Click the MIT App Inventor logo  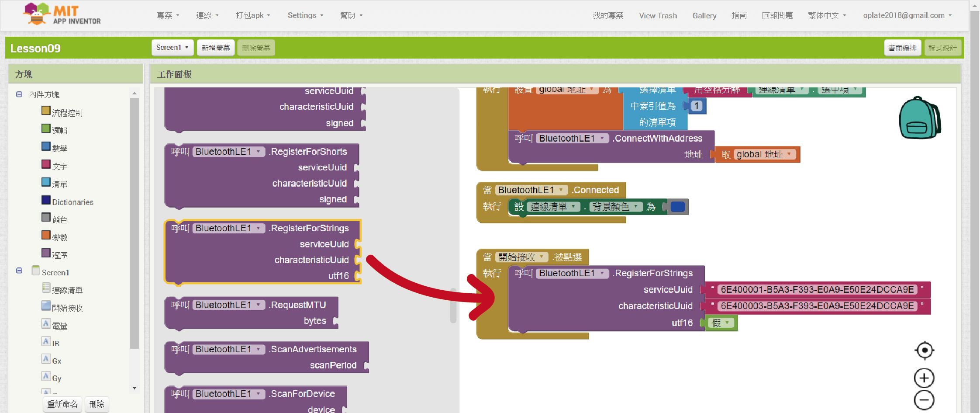62,15
